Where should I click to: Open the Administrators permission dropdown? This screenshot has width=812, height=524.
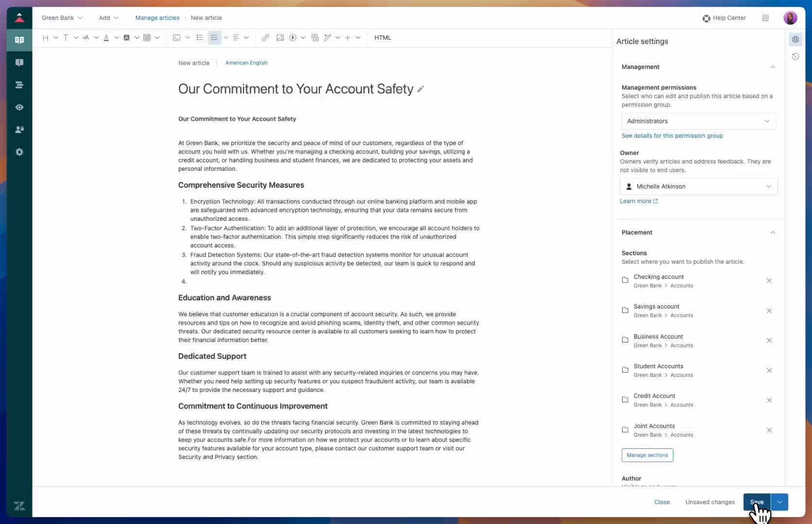coord(698,121)
